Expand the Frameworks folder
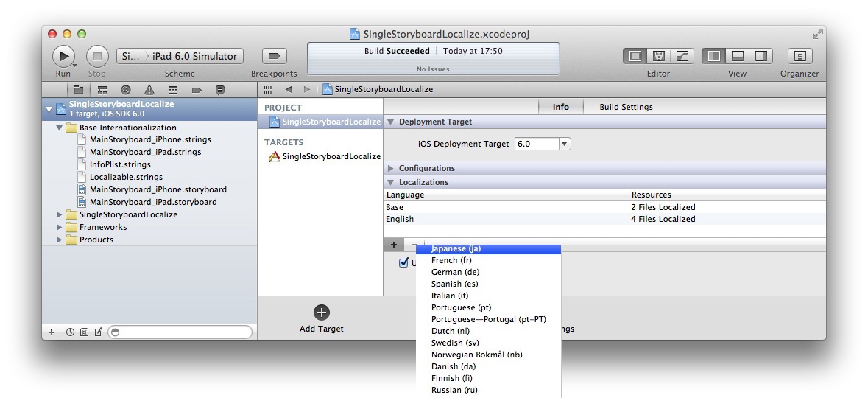 point(59,227)
